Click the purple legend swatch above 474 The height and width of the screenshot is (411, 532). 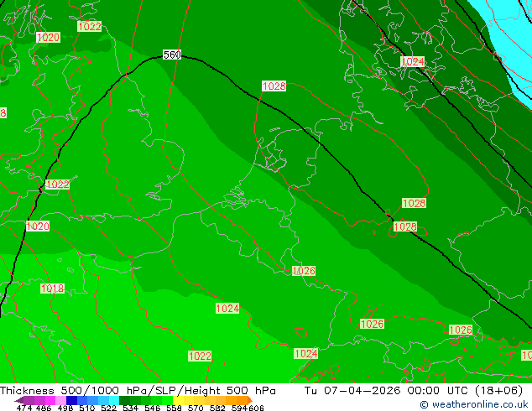[x=29, y=400]
